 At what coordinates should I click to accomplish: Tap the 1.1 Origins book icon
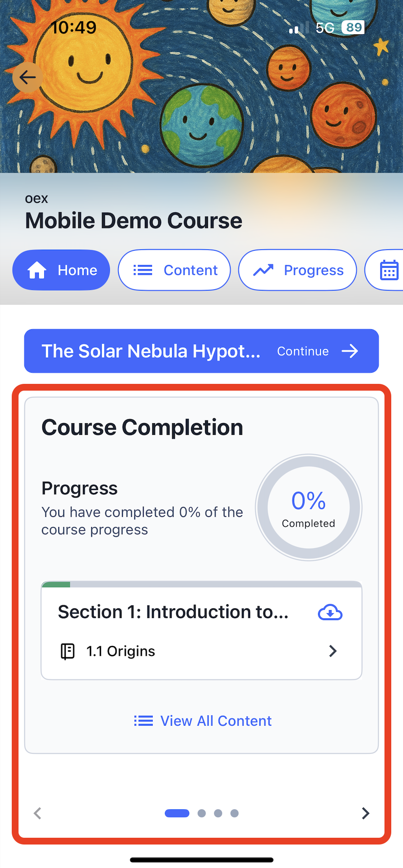pyautogui.click(x=67, y=651)
